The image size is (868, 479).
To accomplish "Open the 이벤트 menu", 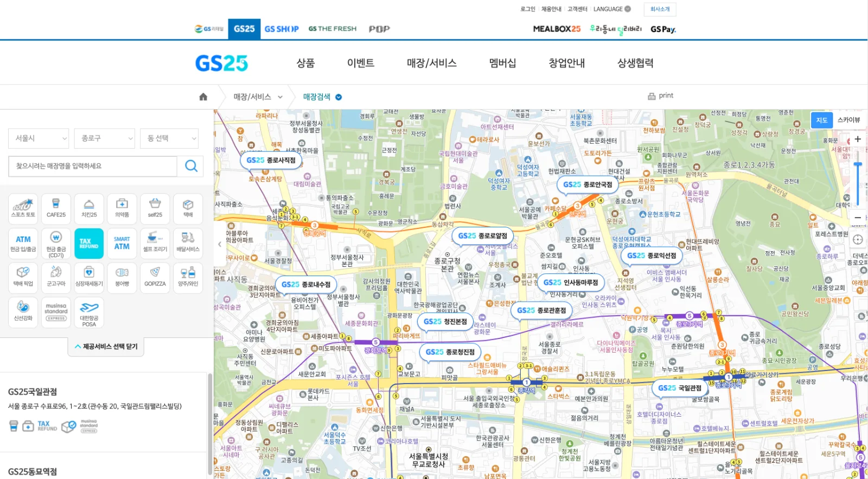I will pos(361,63).
